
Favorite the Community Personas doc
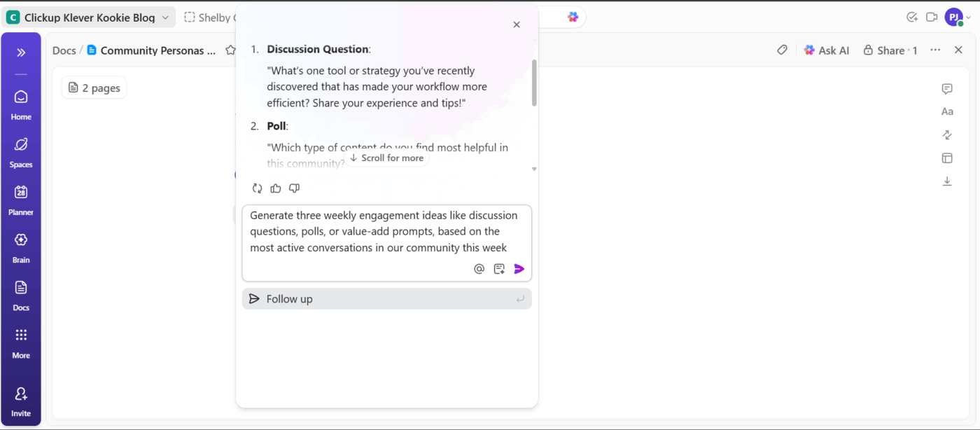pos(231,50)
